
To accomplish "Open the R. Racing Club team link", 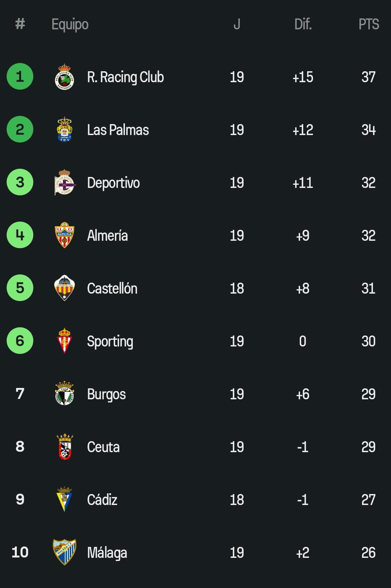I will coord(125,77).
